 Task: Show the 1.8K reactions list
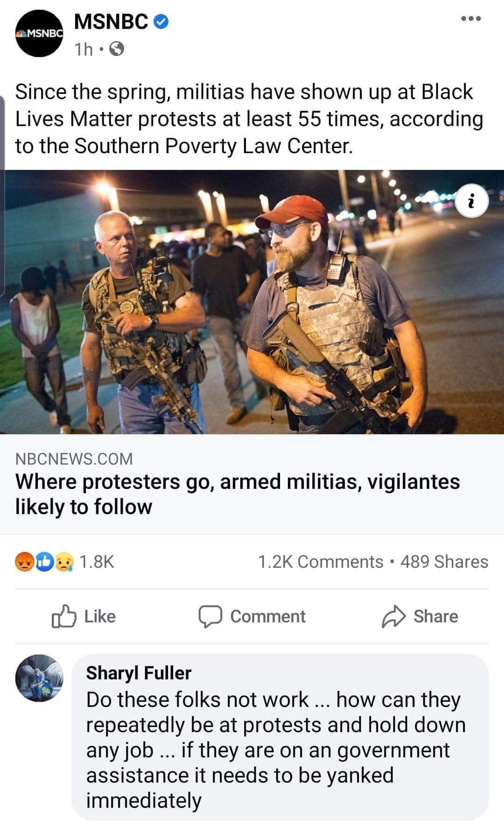pos(97,561)
